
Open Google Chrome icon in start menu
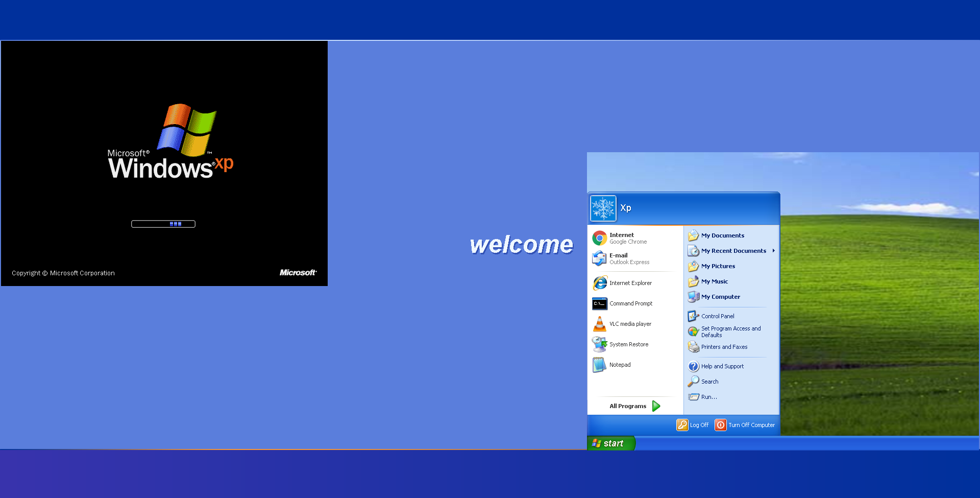(x=599, y=238)
